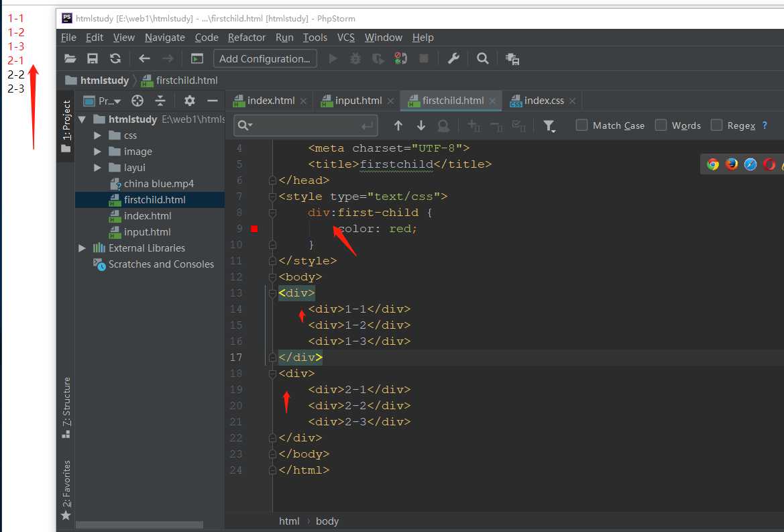The width and height of the screenshot is (784, 532).
Task: Expand the layui folder
Action: point(97,168)
